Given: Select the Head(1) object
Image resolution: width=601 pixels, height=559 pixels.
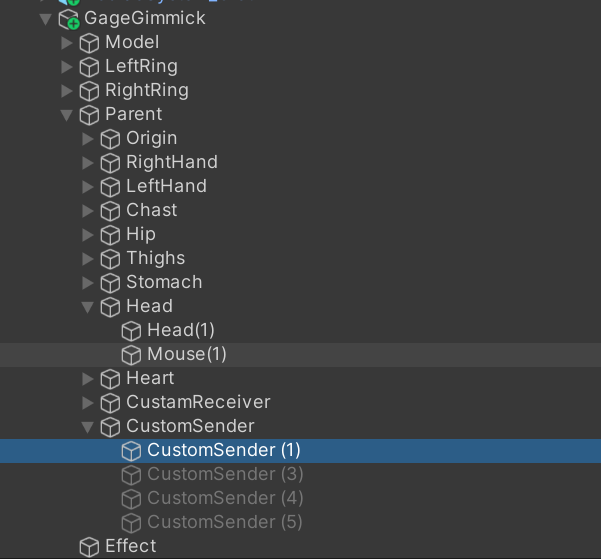Looking at the screenshot, I should click(x=181, y=330).
